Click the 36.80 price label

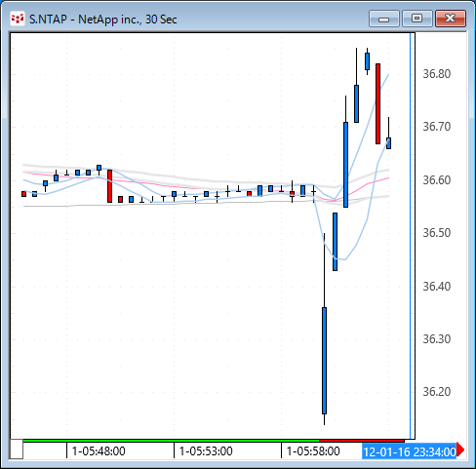click(x=437, y=74)
